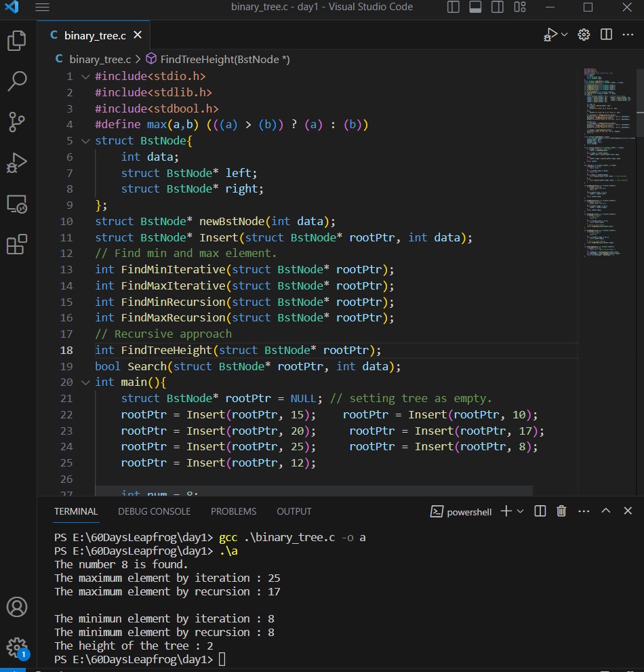
Task: Click FindTreeHeight in the breadcrumb bar
Action: pyautogui.click(x=226, y=59)
